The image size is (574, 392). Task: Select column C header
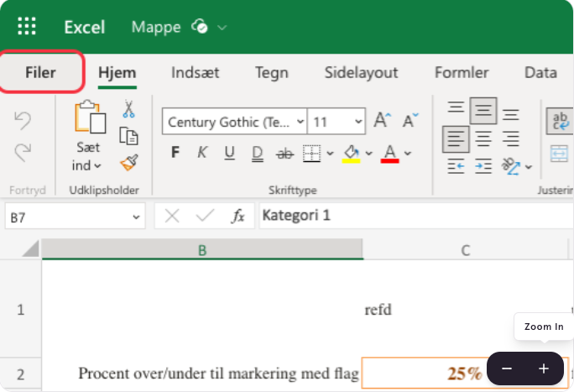coord(465,250)
